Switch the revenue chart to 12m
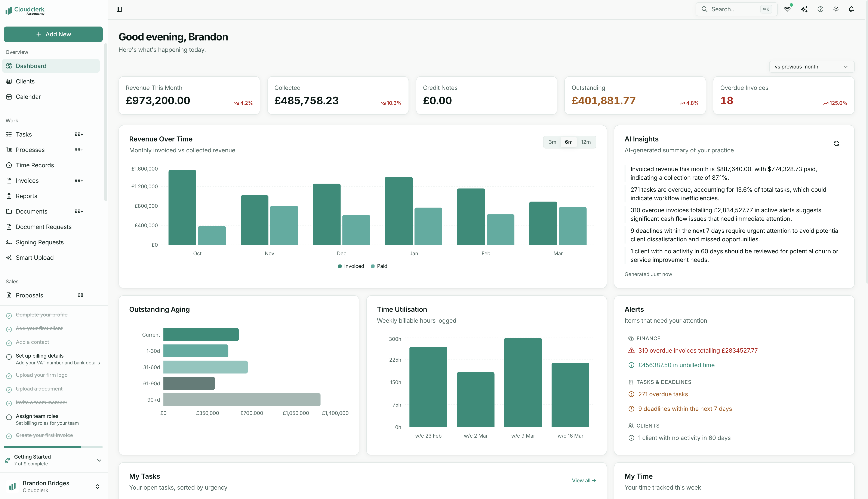This screenshot has height=499, width=868. 586,142
